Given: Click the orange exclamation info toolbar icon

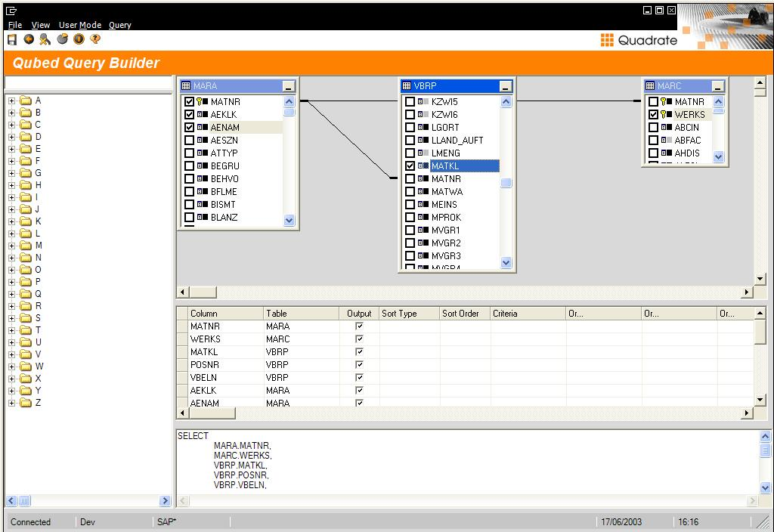Looking at the screenshot, I should 79,39.
